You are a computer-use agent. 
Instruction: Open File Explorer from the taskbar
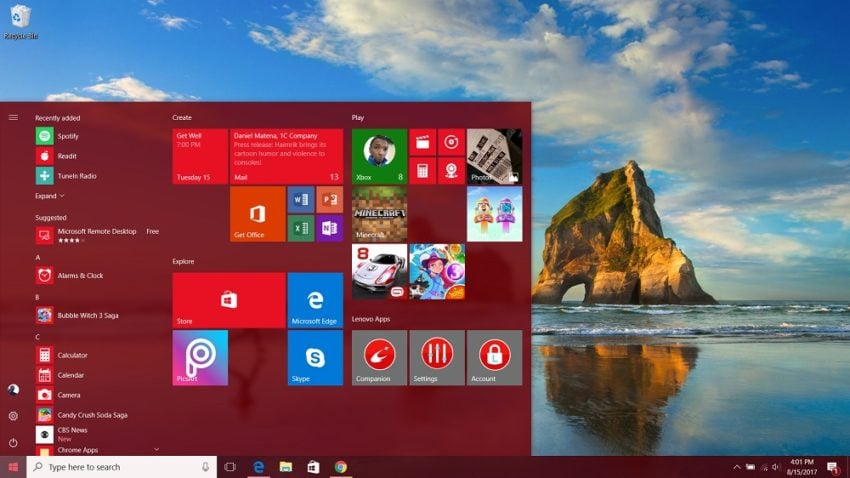tap(286, 467)
